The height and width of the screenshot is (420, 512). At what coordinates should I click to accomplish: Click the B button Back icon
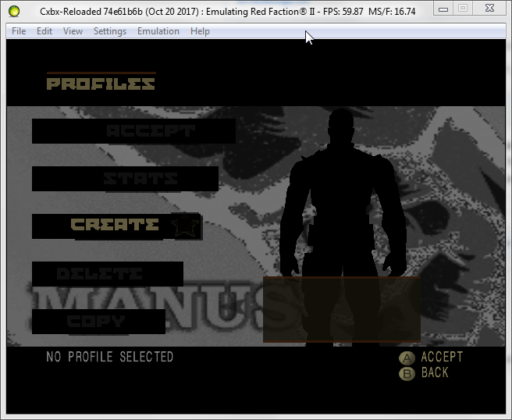(x=407, y=374)
